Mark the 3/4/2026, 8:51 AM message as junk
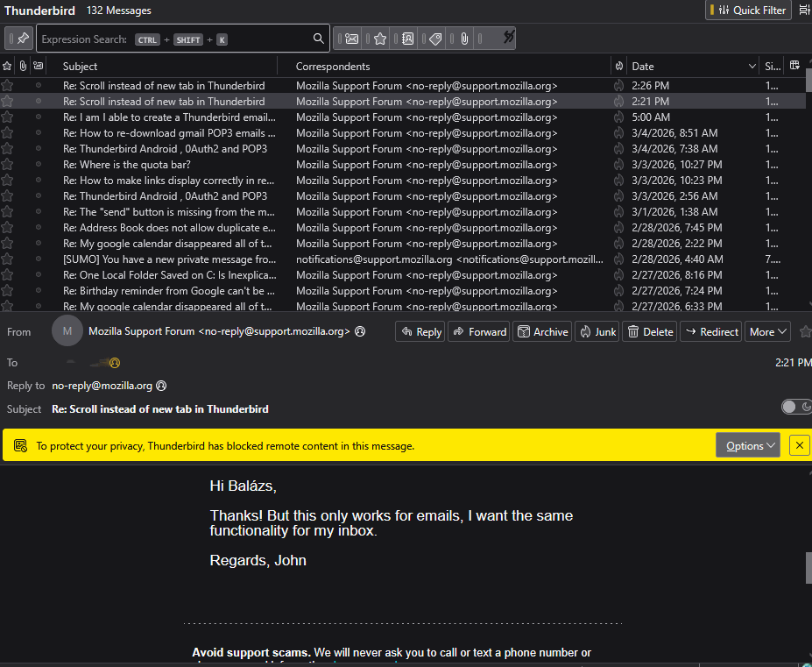Image resolution: width=812 pixels, height=667 pixels. point(618,133)
